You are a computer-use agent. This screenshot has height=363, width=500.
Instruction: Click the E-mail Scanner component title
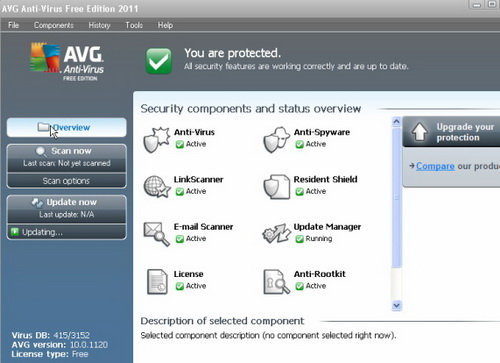point(203,227)
